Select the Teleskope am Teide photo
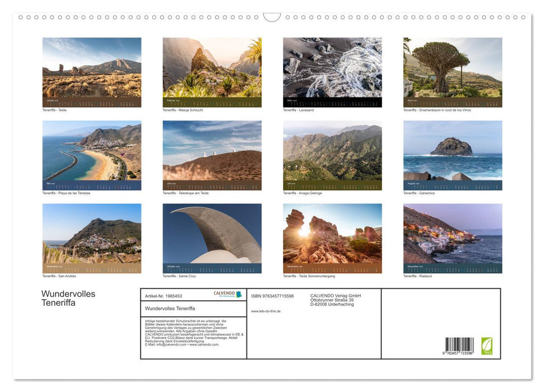This screenshot has height=392, width=544. coord(212,155)
